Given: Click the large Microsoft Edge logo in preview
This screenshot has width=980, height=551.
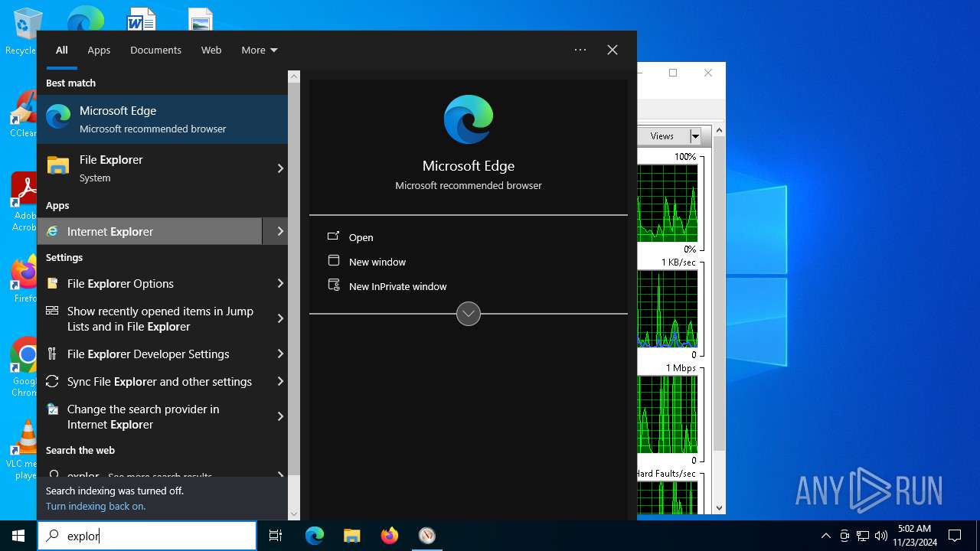Looking at the screenshot, I should pos(469,119).
